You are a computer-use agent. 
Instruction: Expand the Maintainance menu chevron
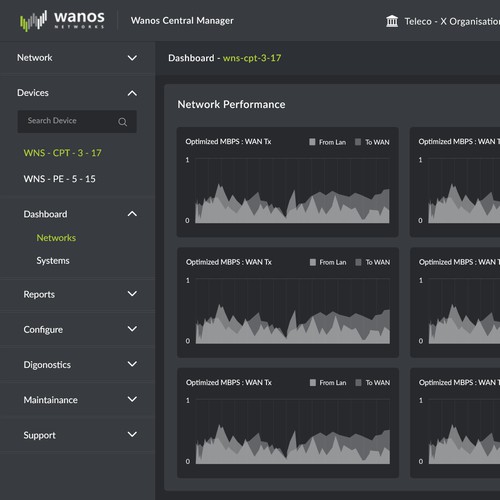pos(132,399)
